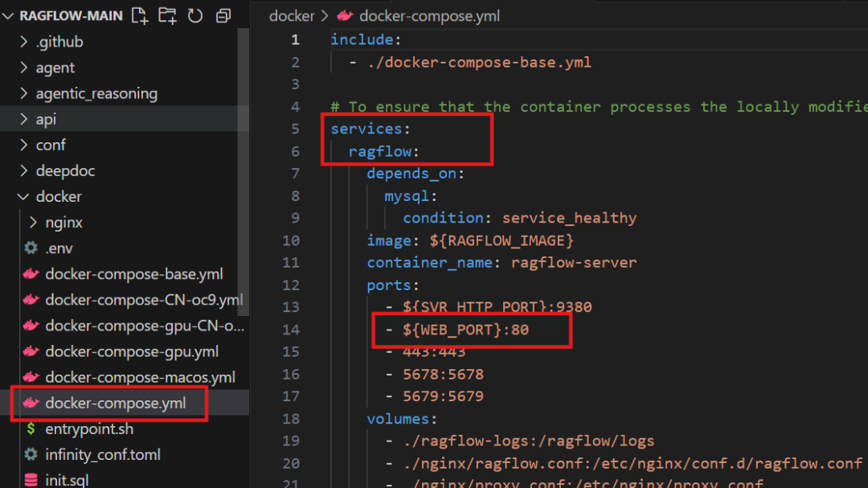
Task: Click docker icon beside docker-compose-base.yml
Action: pyautogui.click(x=31, y=273)
